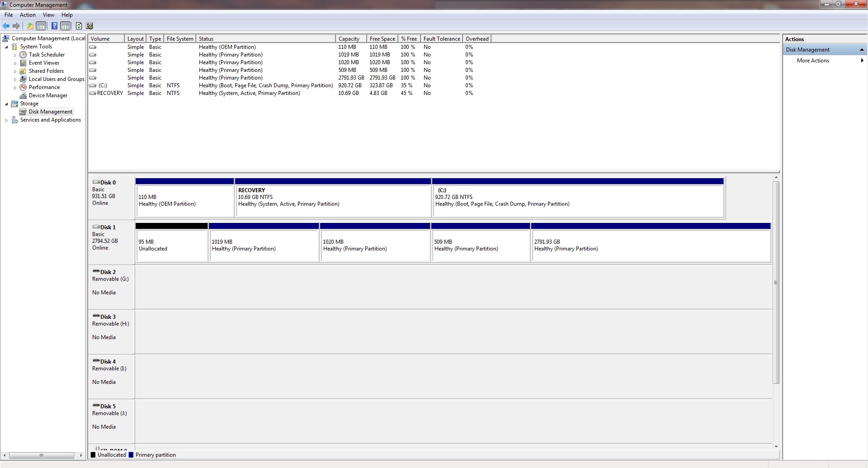Click disk pane scroll down arrow
Image resolution: width=868 pixels, height=468 pixels.
coord(776,447)
